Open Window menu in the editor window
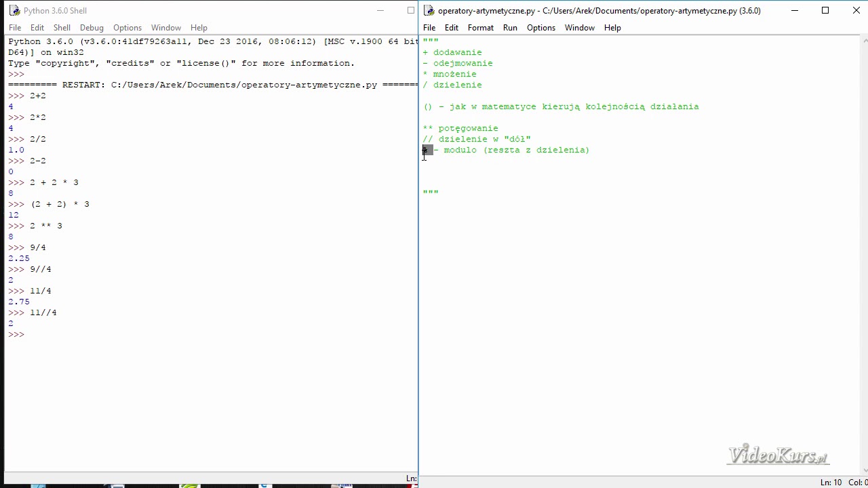The width and height of the screenshot is (868, 488). (x=580, y=28)
